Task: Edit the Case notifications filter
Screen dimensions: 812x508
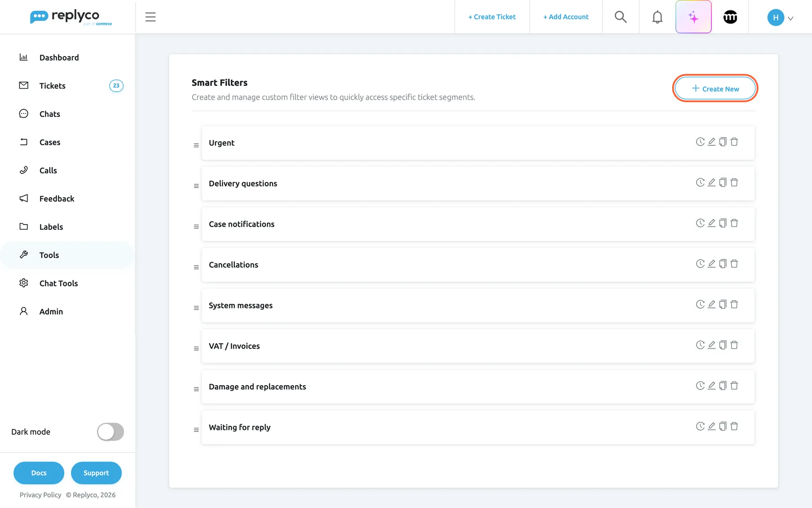Action: (711, 223)
